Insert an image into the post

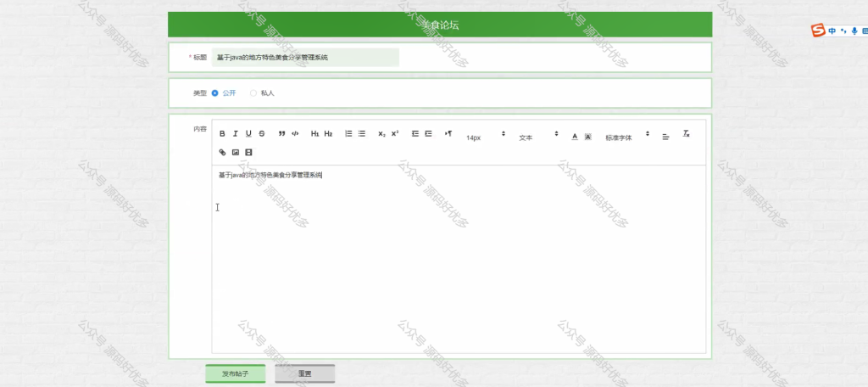point(236,152)
